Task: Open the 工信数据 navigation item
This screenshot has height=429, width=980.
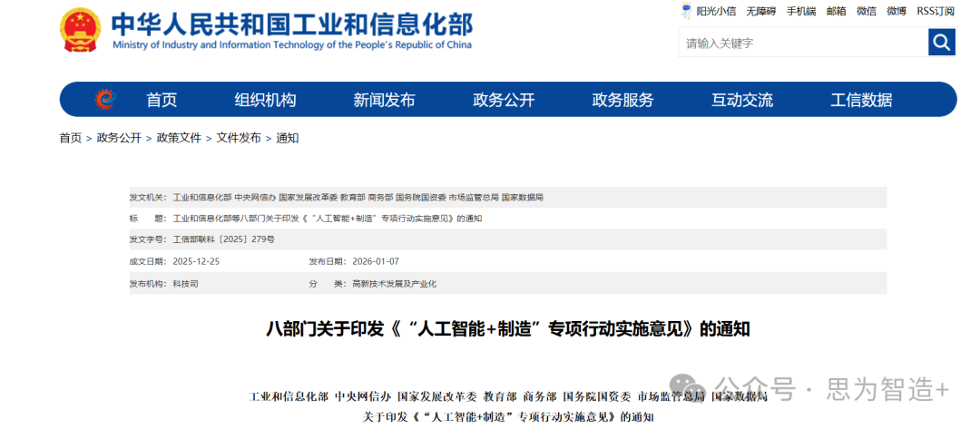Action: (861, 100)
